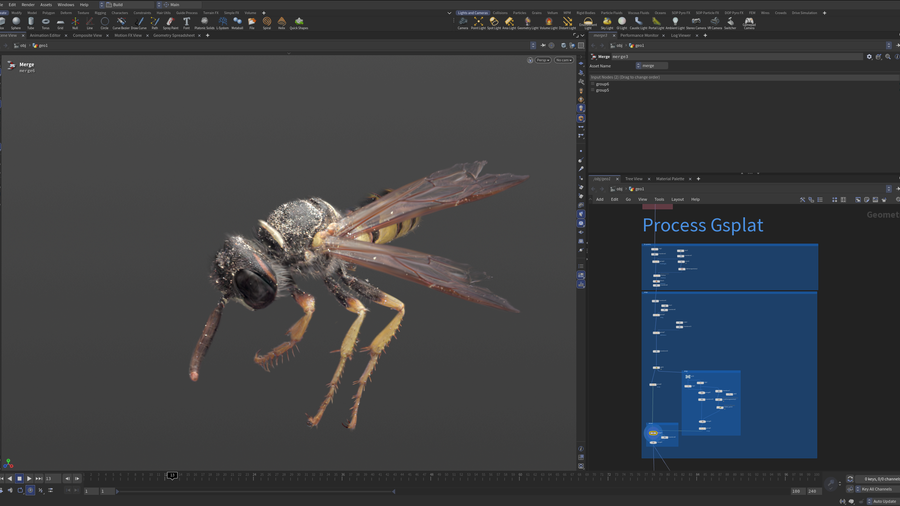
Task: Open the Help menu in main menu bar
Action: 84,5
